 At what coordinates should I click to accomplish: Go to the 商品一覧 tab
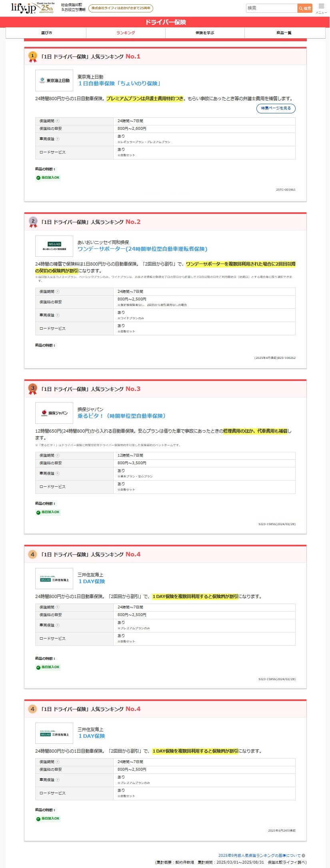tap(284, 33)
